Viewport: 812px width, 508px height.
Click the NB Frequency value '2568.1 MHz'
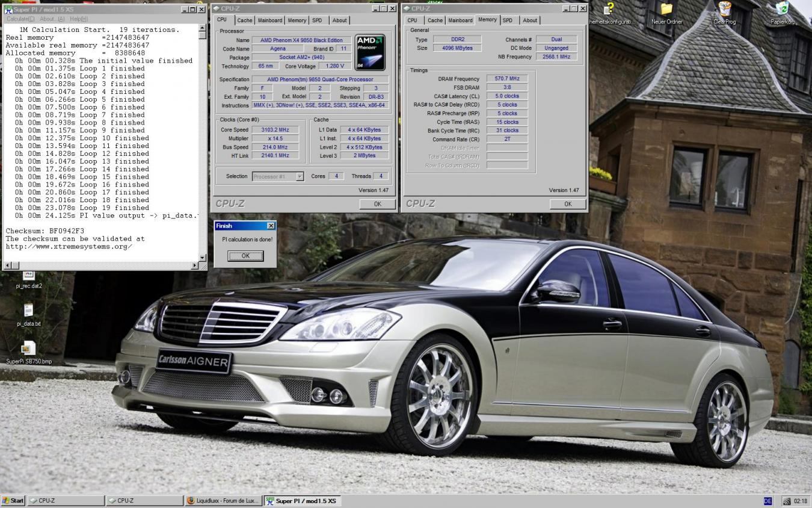pos(556,57)
